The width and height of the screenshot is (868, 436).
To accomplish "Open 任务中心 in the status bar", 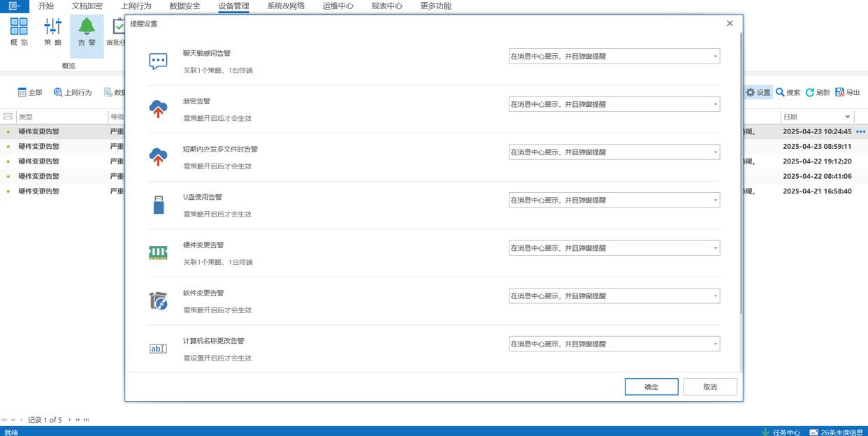I will (x=781, y=432).
